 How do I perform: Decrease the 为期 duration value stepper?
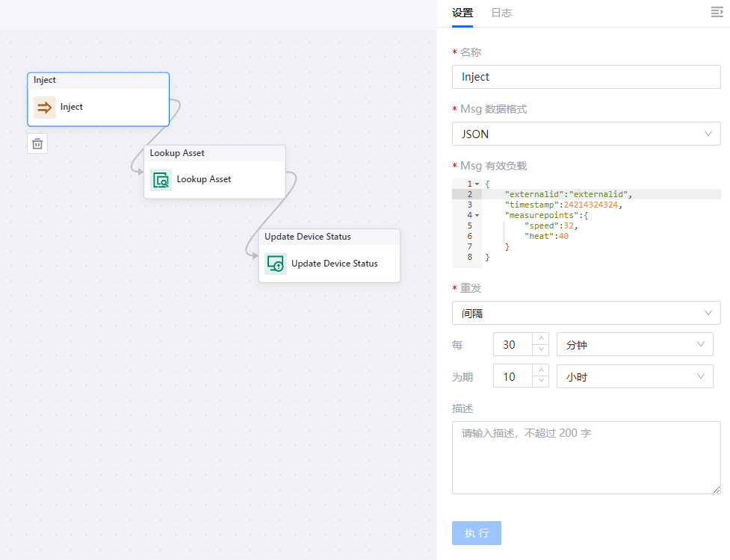[540, 382]
